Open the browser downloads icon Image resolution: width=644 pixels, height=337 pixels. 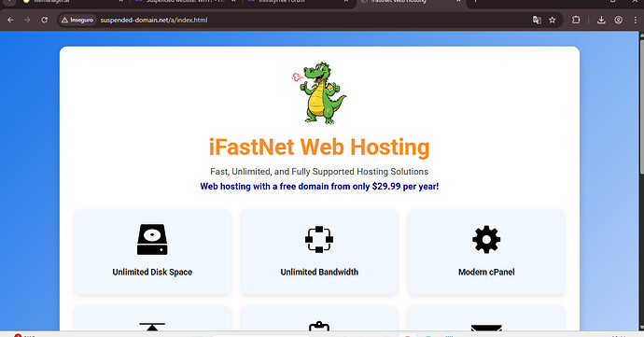click(601, 20)
